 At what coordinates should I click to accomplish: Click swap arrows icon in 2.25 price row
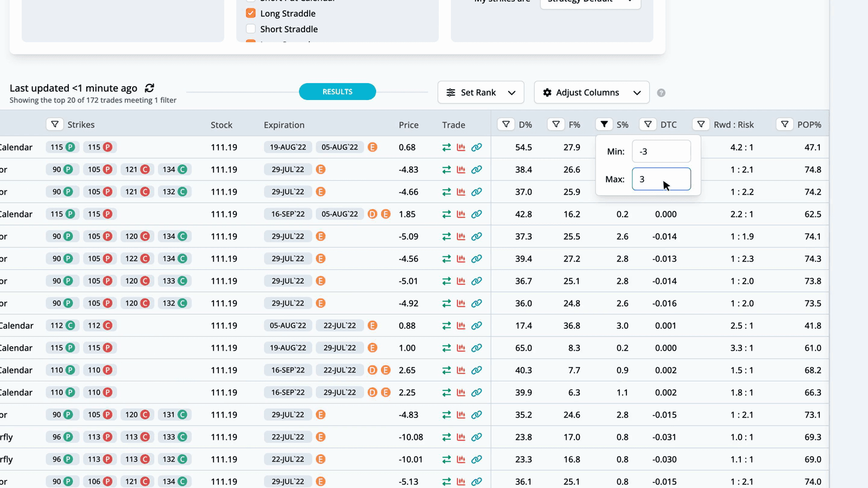pos(447,393)
